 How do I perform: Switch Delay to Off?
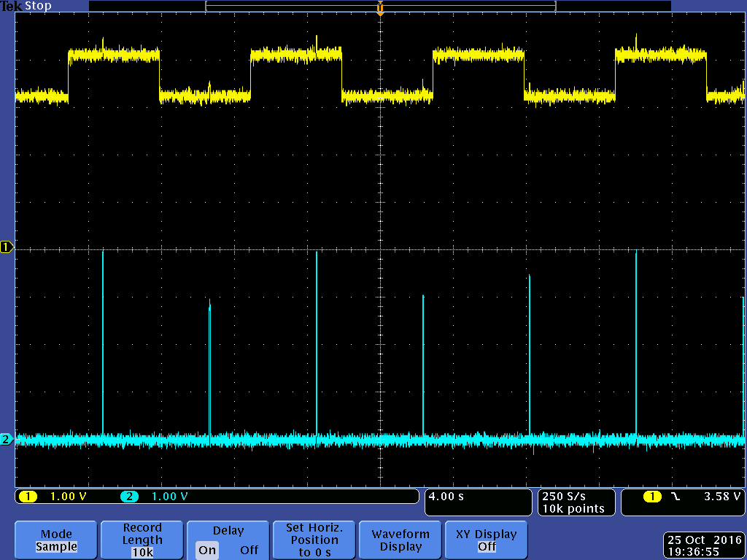point(249,550)
